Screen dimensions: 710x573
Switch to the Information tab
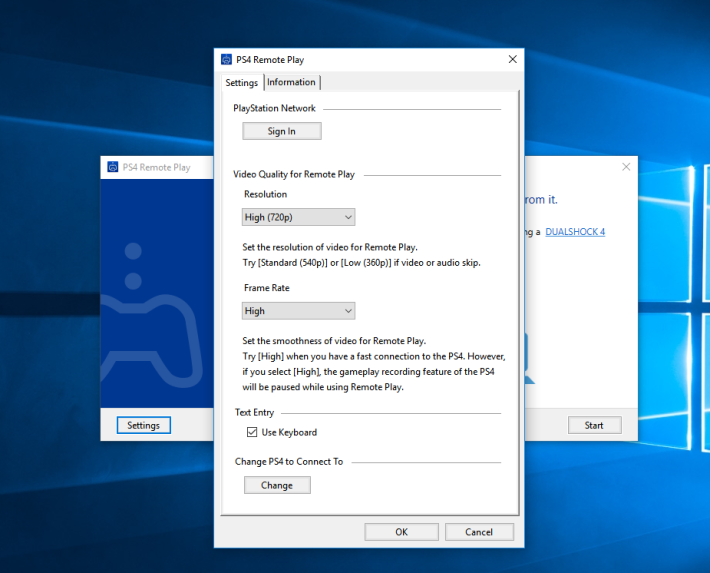pyautogui.click(x=291, y=82)
